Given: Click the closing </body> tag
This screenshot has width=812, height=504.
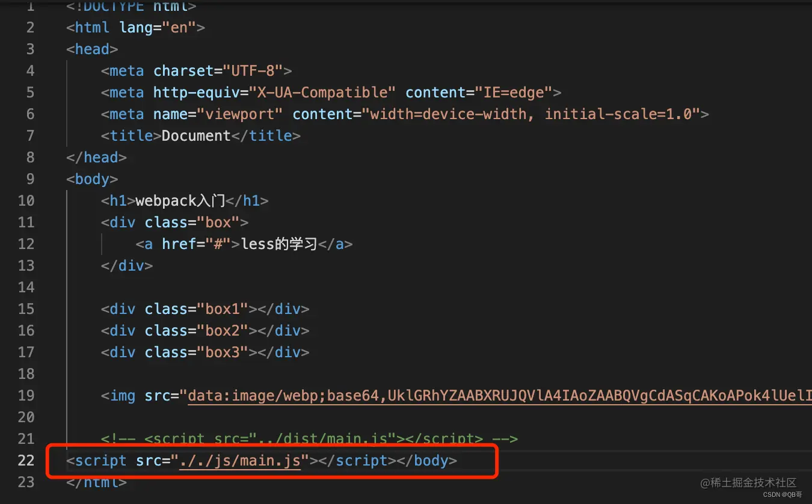Looking at the screenshot, I should click(427, 461).
